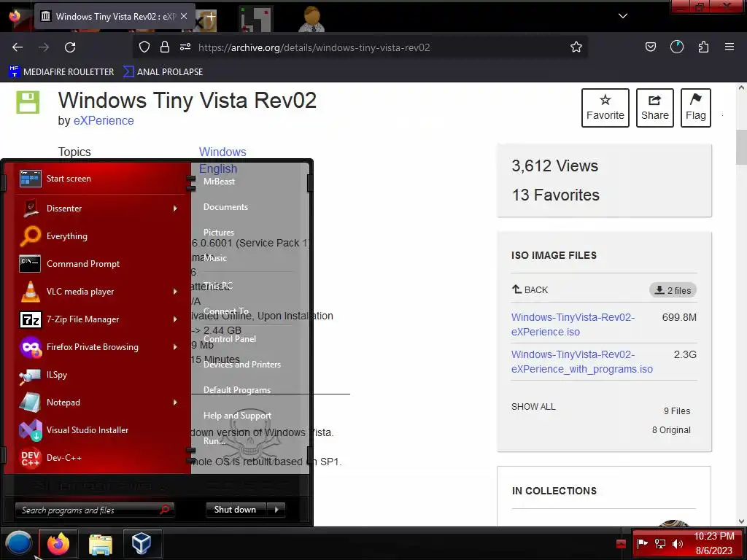Click the Firefox back arrow
747x560 pixels.
coord(18,47)
